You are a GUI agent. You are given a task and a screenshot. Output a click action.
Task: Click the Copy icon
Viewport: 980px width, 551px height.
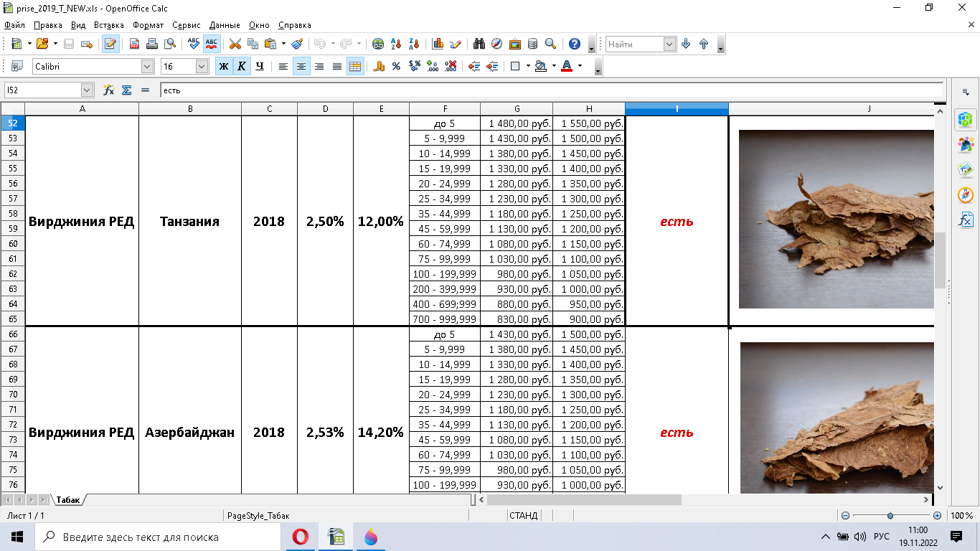(253, 44)
